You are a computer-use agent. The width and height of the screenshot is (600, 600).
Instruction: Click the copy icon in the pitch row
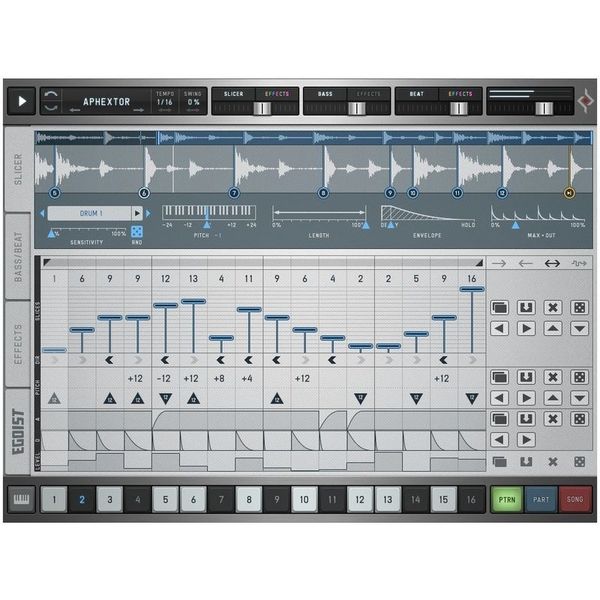499,377
